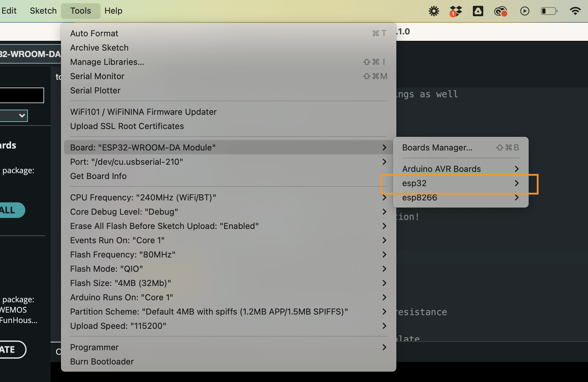The width and height of the screenshot is (588, 382).
Task: Click the Dropbox menu bar icon
Action: click(x=455, y=11)
